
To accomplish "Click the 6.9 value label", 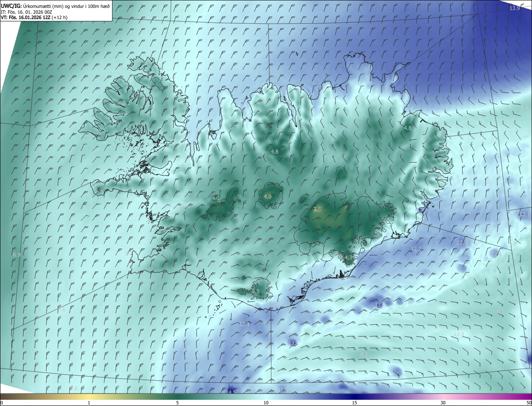I will coord(17,254).
